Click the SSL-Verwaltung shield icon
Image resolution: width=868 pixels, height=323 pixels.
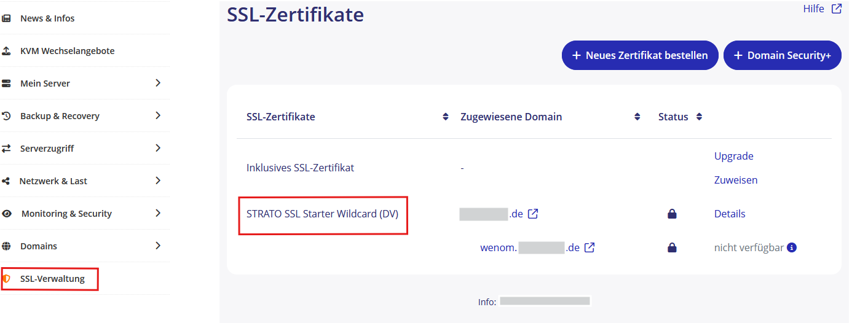point(7,279)
